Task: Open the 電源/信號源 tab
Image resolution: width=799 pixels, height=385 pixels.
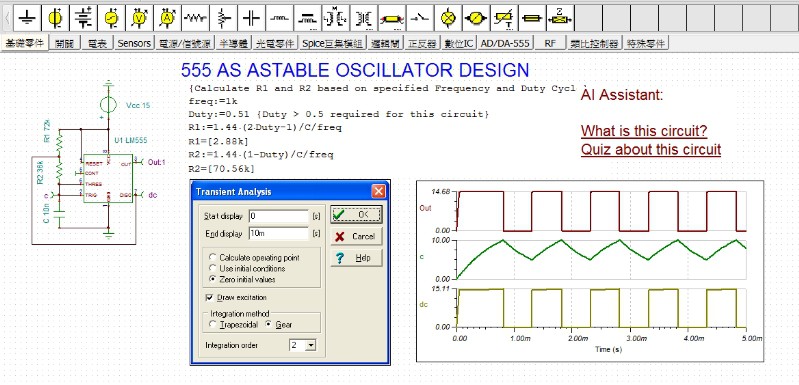Action: (184, 43)
